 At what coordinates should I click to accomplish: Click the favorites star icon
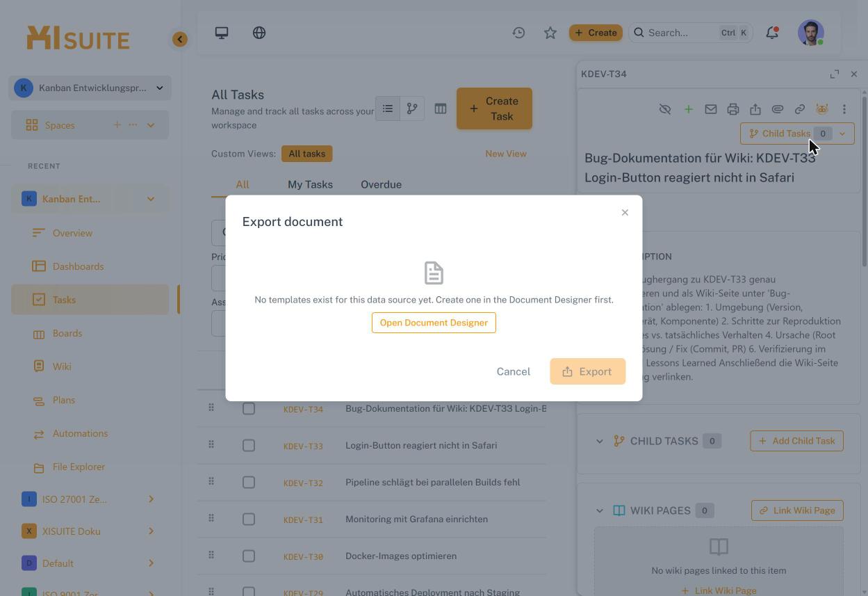[x=550, y=33]
